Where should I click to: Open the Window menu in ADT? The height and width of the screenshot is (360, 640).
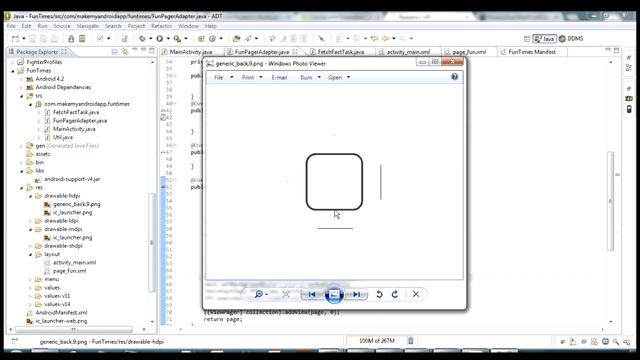pyautogui.click(x=188, y=26)
